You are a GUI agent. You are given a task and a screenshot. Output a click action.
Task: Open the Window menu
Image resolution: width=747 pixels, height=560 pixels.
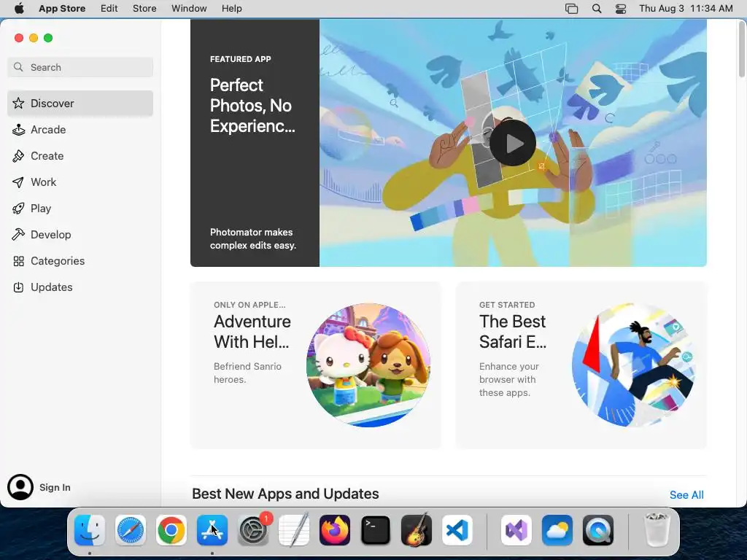coord(189,9)
